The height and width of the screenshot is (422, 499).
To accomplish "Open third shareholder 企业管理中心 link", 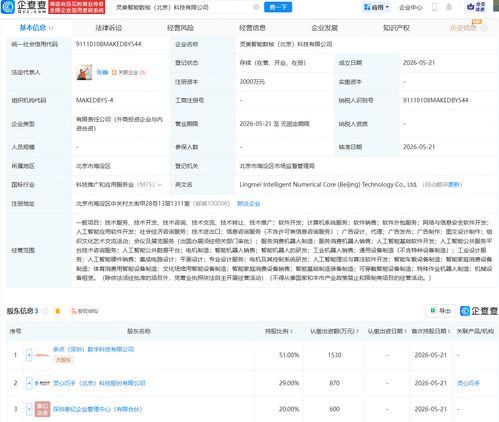I will pyautogui.click(x=98, y=409).
